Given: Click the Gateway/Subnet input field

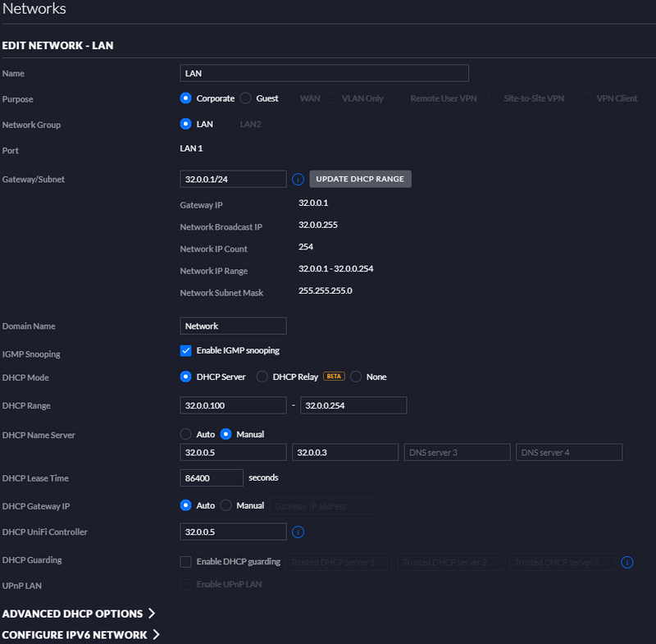Looking at the screenshot, I should pos(233,179).
